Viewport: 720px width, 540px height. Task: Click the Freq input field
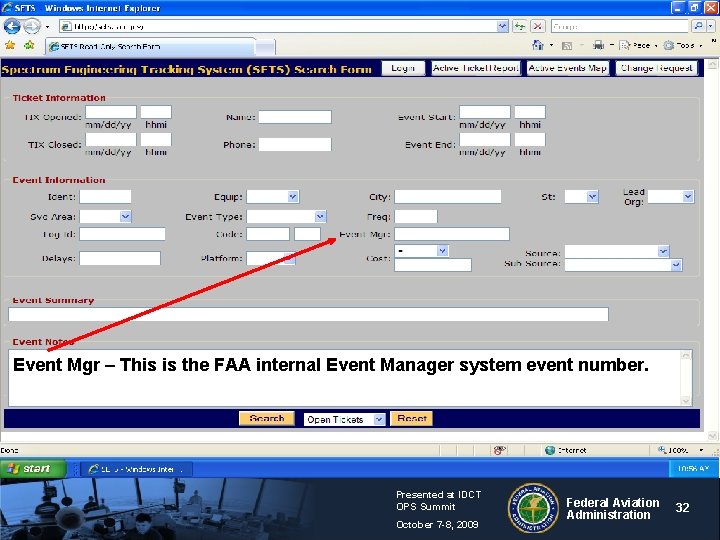point(416,216)
